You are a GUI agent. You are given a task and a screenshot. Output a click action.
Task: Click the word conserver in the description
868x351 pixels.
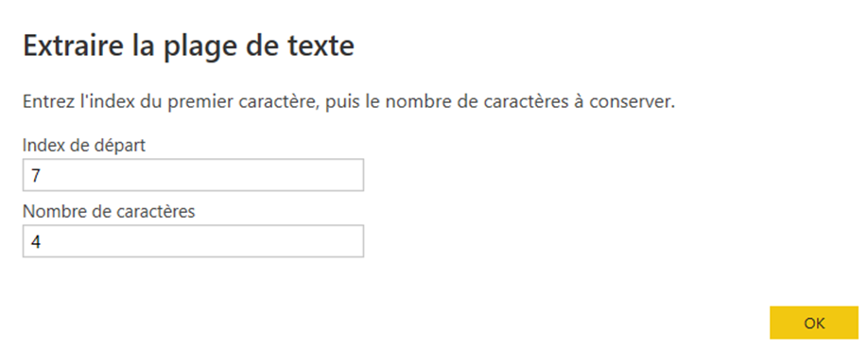(630, 103)
